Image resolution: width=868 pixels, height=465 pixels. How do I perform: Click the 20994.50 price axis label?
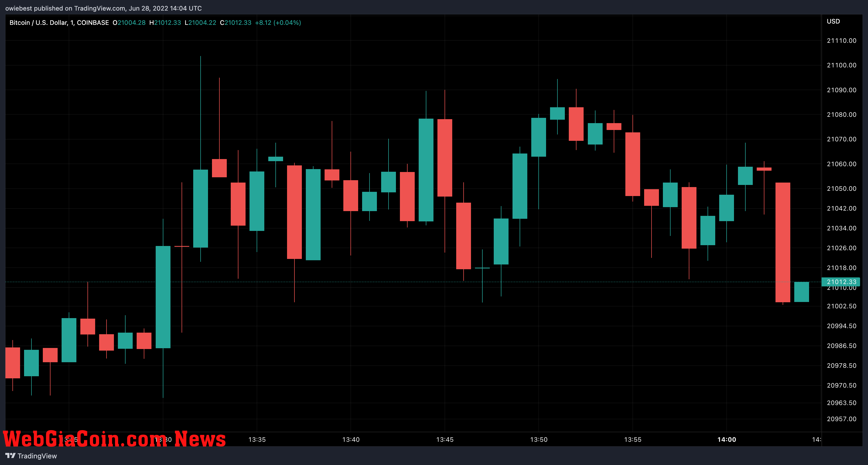(841, 326)
